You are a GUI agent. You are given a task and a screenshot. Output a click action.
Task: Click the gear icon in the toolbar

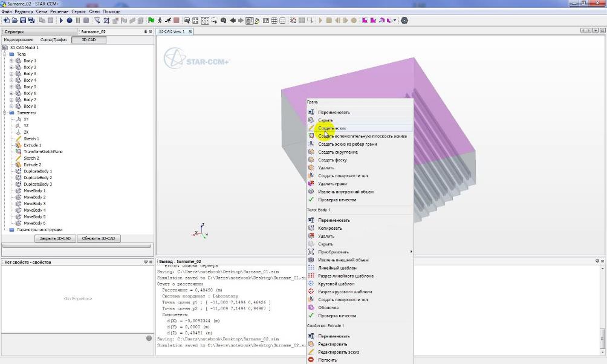tap(404, 21)
